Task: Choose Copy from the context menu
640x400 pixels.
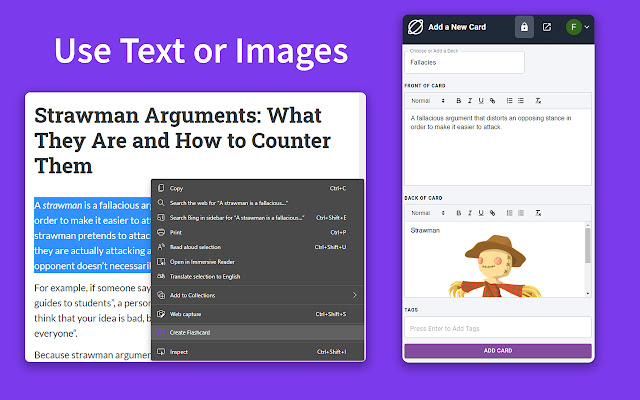Action: [257, 188]
